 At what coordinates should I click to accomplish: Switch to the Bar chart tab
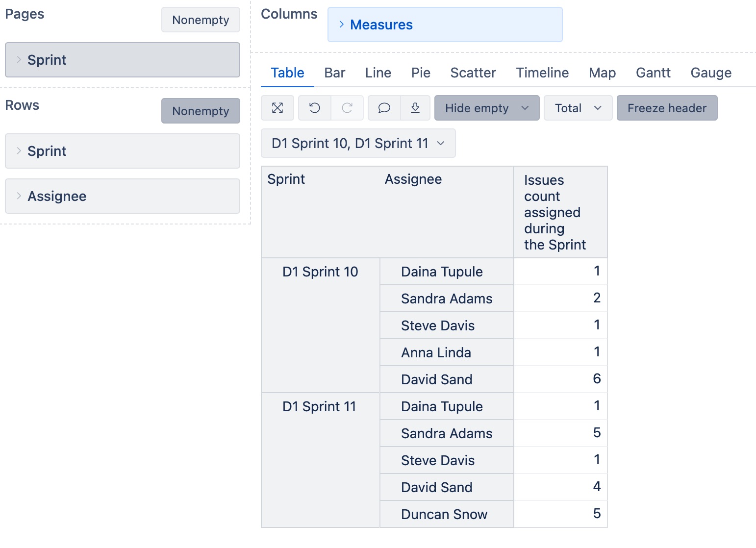[335, 73]
